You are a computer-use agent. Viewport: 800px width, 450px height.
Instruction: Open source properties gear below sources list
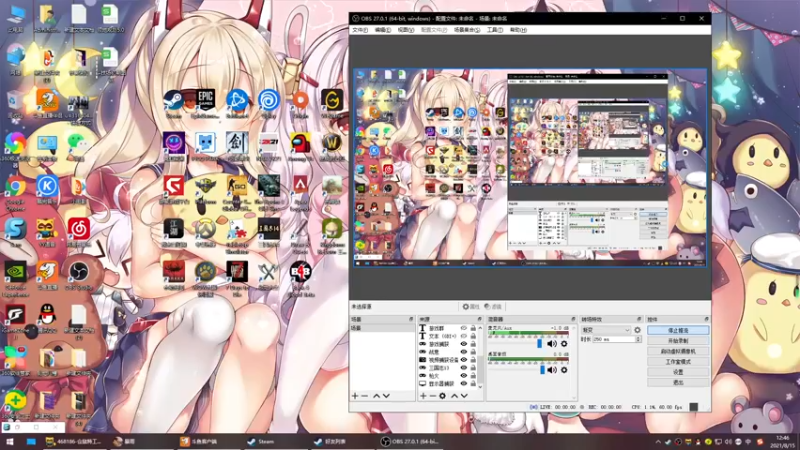pyautogui.click(x=442, y=396)
